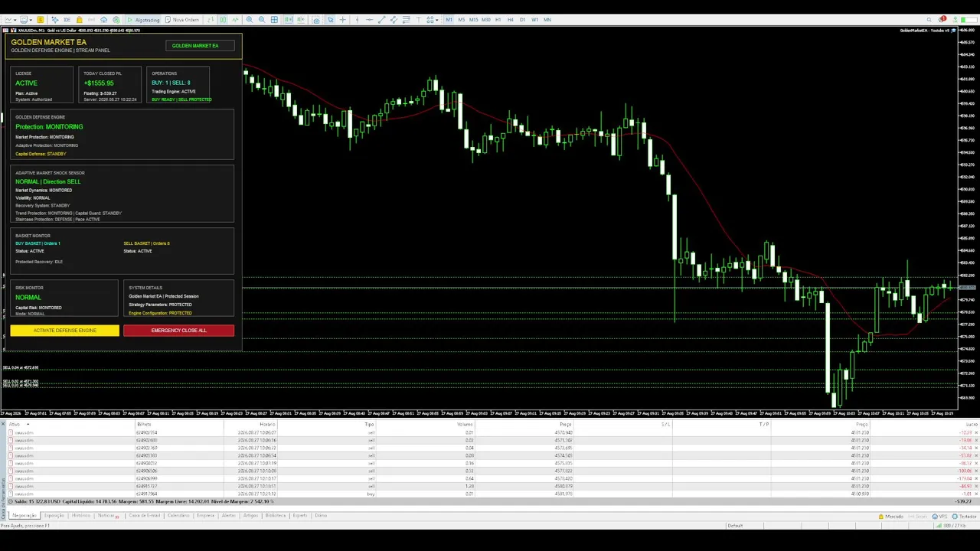Screen dimensions: 980x551
Task: Open the Notícias tab
Action: coord(106,516)
